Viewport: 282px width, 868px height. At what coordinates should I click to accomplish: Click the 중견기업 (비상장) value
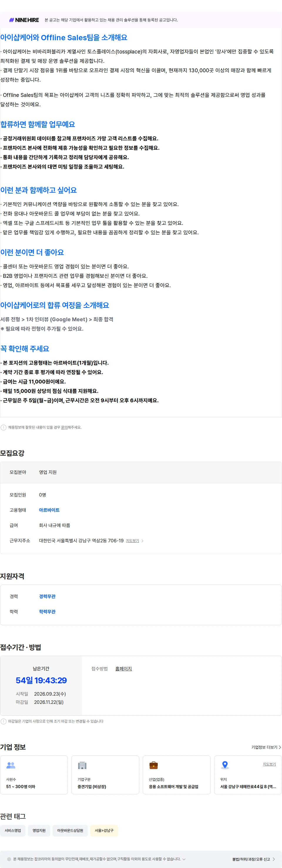pos(92,787)
